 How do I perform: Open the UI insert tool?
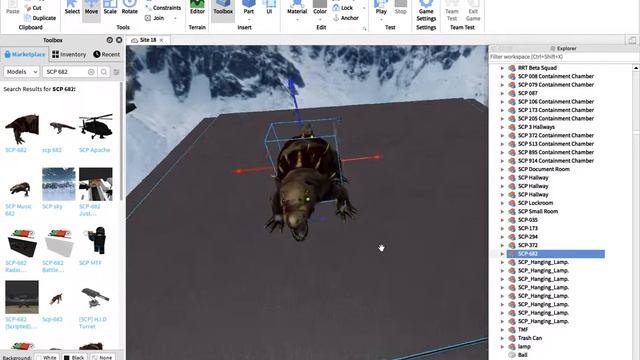click(269, 8)
